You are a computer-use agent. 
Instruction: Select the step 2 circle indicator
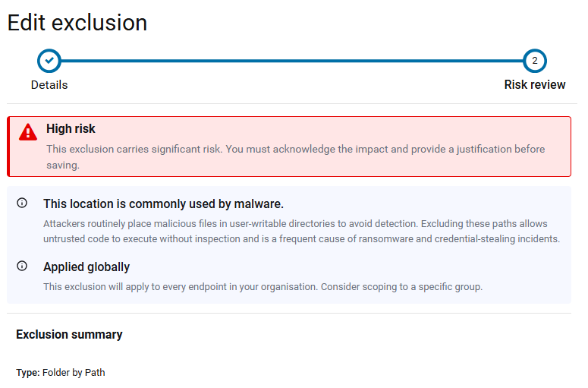[x=534, y=61]
